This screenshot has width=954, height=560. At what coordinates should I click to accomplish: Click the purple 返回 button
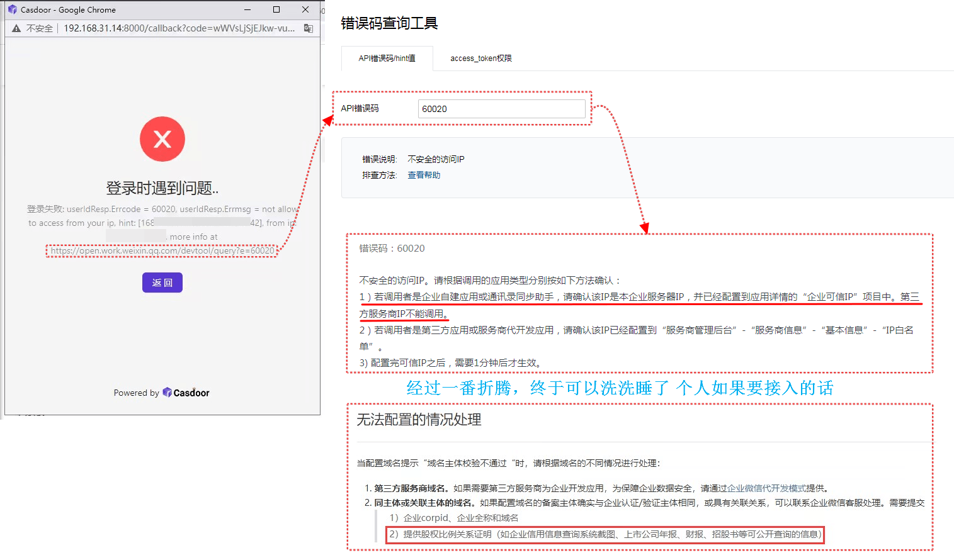tap(162, 283)
